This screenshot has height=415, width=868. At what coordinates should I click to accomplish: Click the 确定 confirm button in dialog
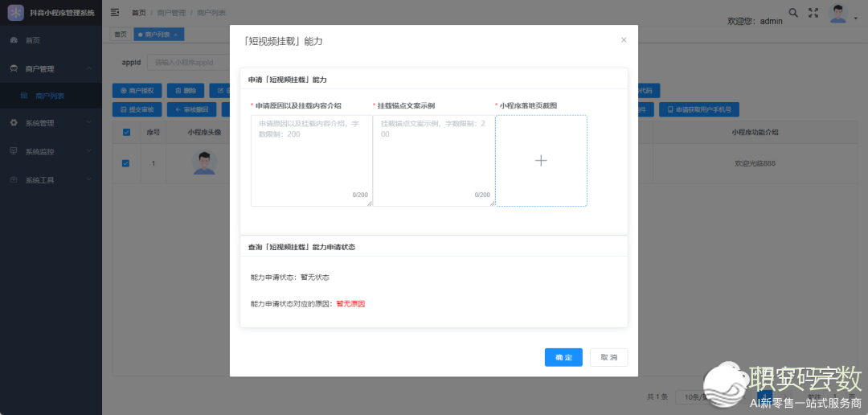(x=563, y=357)
